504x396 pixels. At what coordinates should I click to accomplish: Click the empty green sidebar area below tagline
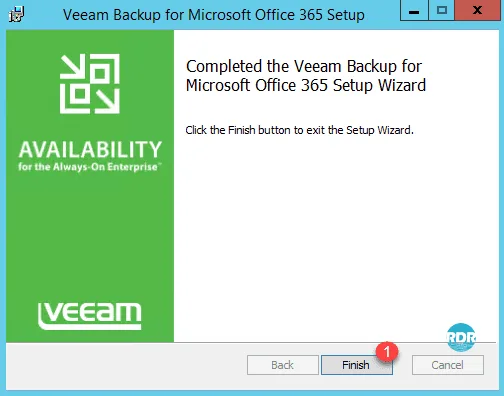[x=90, y=233]
